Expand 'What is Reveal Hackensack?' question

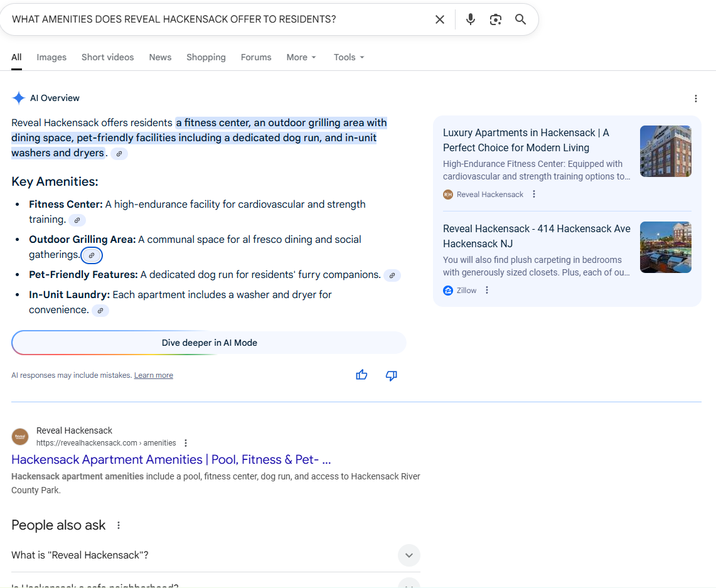(409, 555)
